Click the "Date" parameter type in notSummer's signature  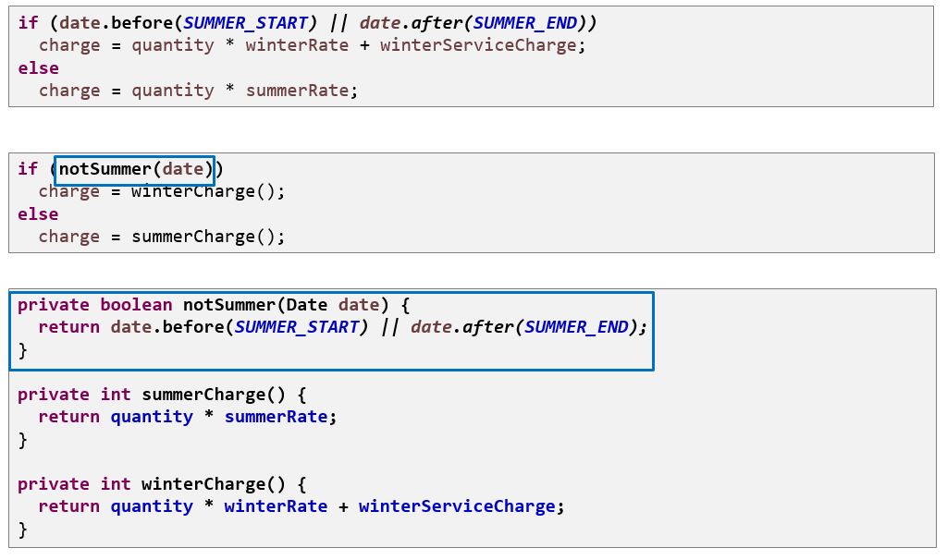click(306, 305)
